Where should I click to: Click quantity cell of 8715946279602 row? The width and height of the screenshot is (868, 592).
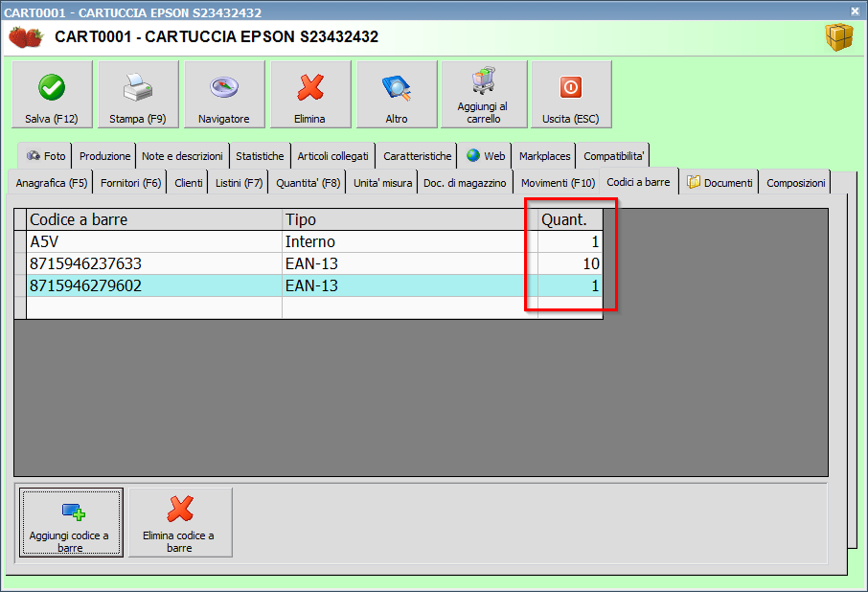point(570,286)
